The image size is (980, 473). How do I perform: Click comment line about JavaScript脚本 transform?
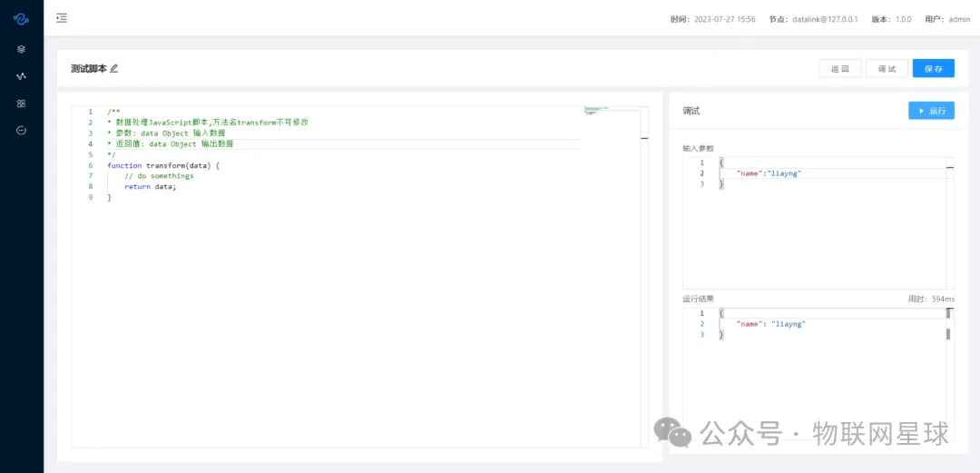tap(208, 123)
